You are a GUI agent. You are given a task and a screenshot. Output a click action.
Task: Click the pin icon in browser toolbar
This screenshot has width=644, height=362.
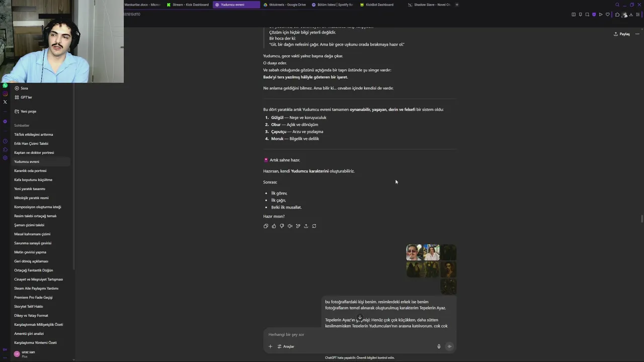(580, 15)
